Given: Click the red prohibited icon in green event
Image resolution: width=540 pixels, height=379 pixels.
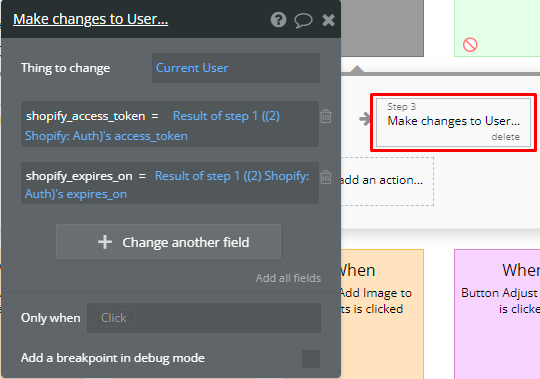Looking at the screenshot, I should click(x=470, y=45).
